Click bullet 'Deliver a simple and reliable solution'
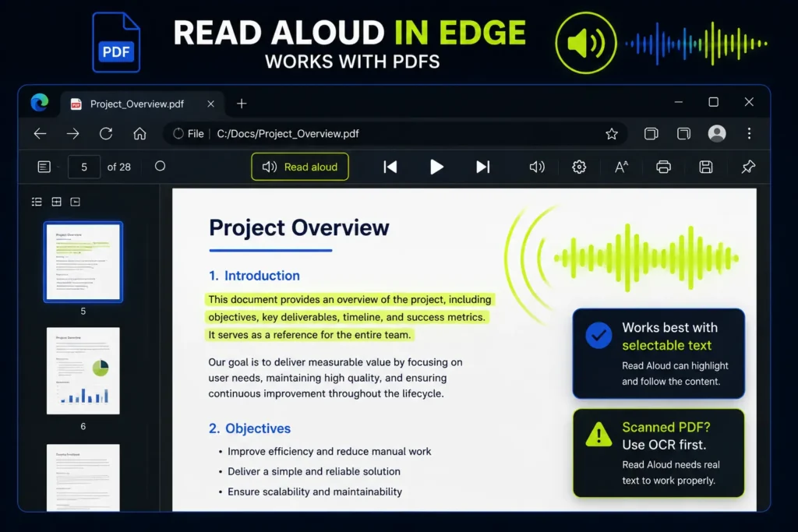The image size is (798, 532). pyautogui.click(x=314, y=471)
